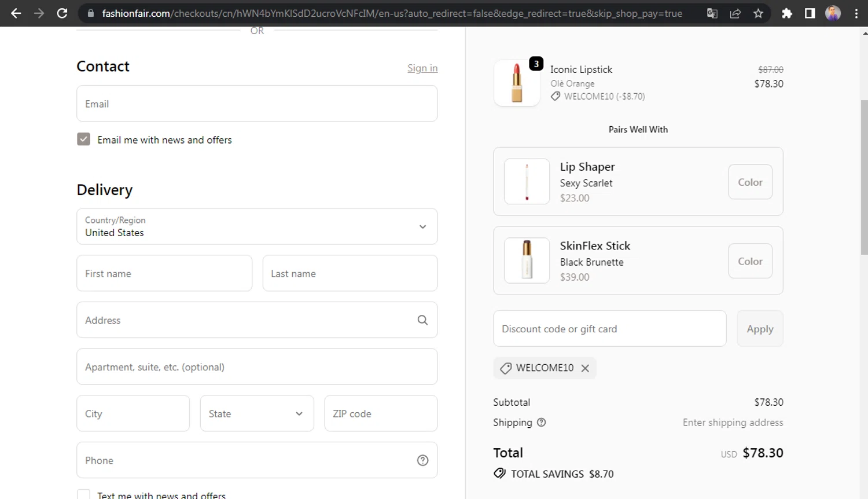Click the browser URL address bar

coord(392,13)
